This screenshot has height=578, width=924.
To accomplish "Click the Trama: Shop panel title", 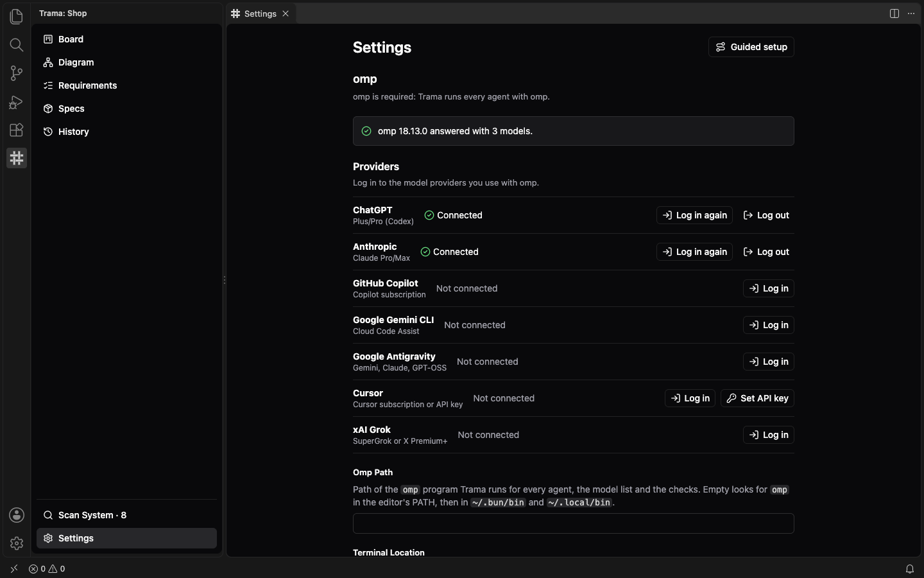I will coord(63,13).
